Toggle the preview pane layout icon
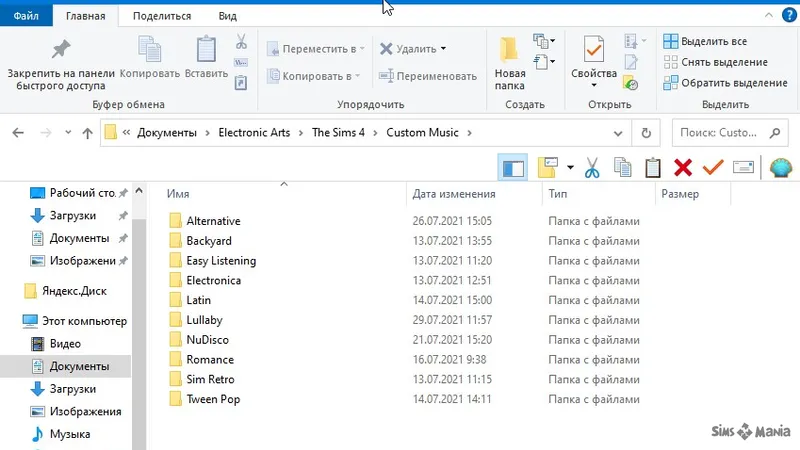The height and width of the screenshot is (450, 800). [513, 167]
